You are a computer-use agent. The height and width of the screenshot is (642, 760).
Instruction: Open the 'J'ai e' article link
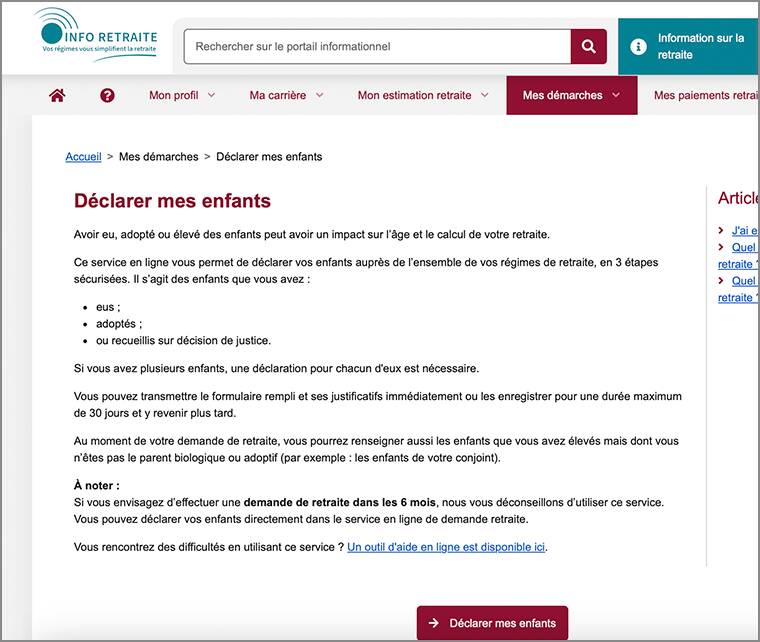point(745,231)
